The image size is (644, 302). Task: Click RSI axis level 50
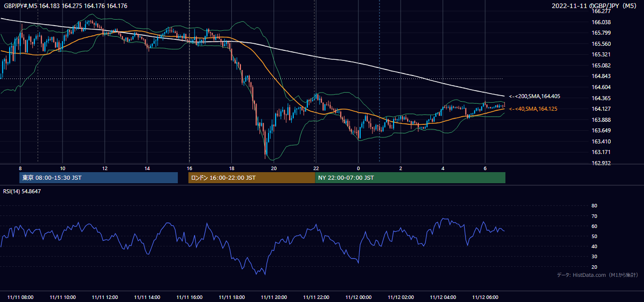tap(594, 236)
